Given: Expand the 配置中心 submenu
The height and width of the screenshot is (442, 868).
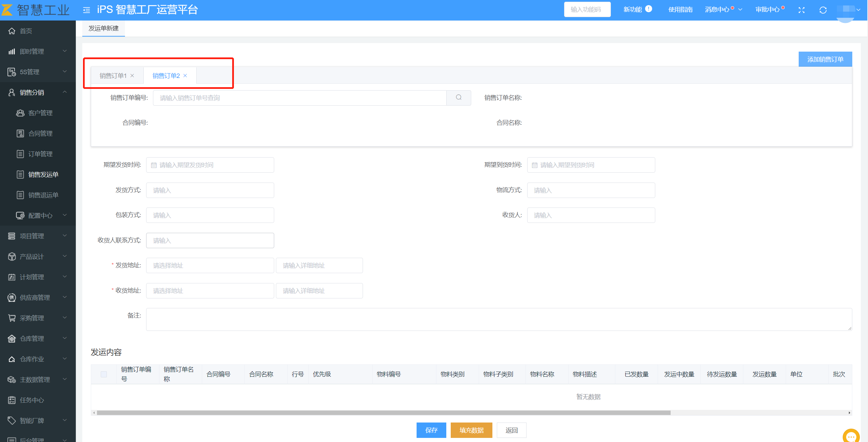Looking at the screenshot, I should pos(41,215).
